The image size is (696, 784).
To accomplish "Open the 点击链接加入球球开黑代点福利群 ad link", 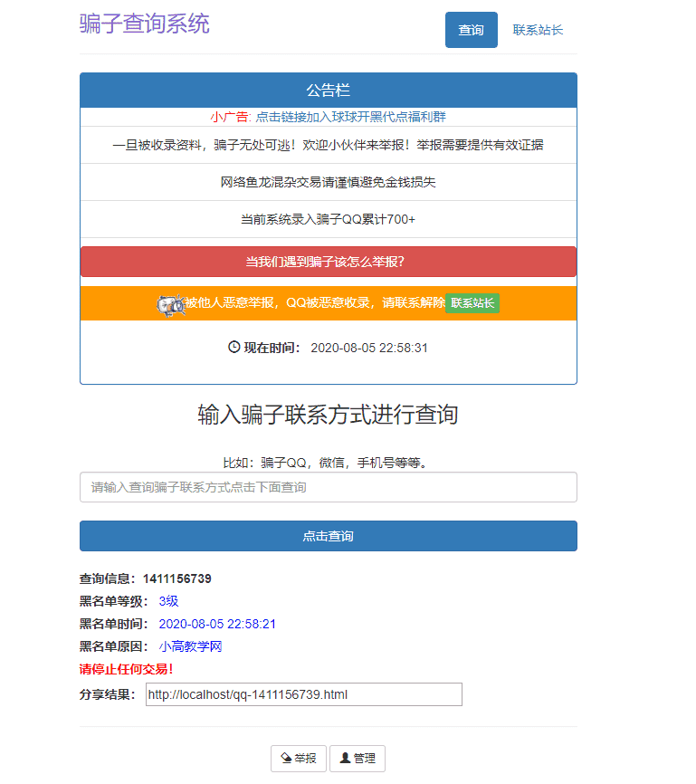I will 350,117.
